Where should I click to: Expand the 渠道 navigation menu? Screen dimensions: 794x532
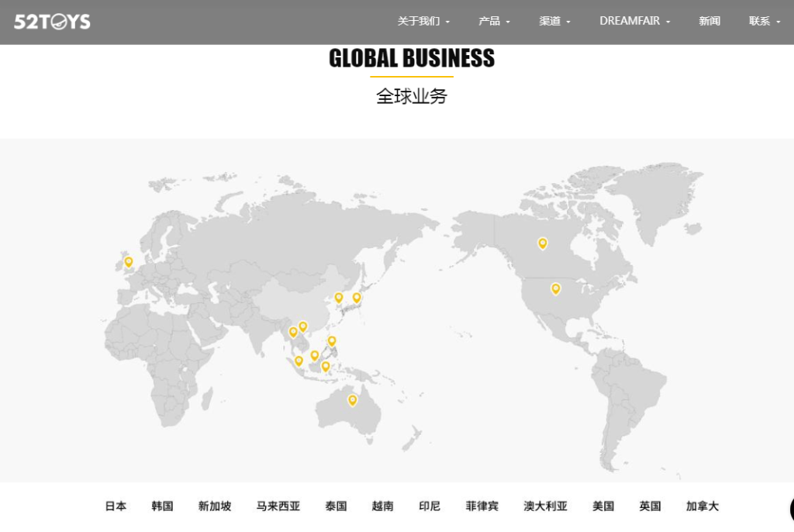click(x=554, y=21)
